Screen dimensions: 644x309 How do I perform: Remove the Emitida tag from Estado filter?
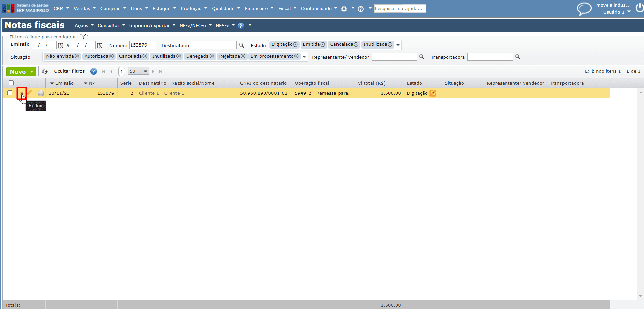[x=323, y=44]
